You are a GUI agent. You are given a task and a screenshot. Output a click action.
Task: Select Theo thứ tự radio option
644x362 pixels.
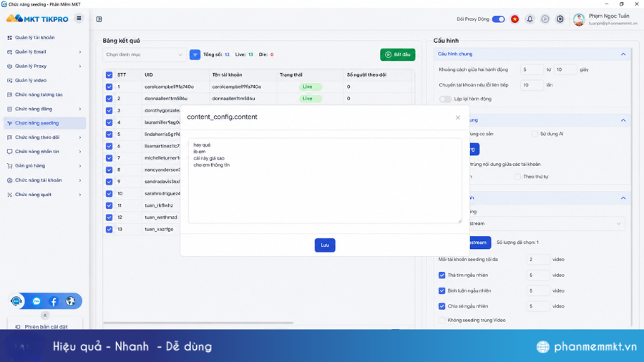(517, 177)
